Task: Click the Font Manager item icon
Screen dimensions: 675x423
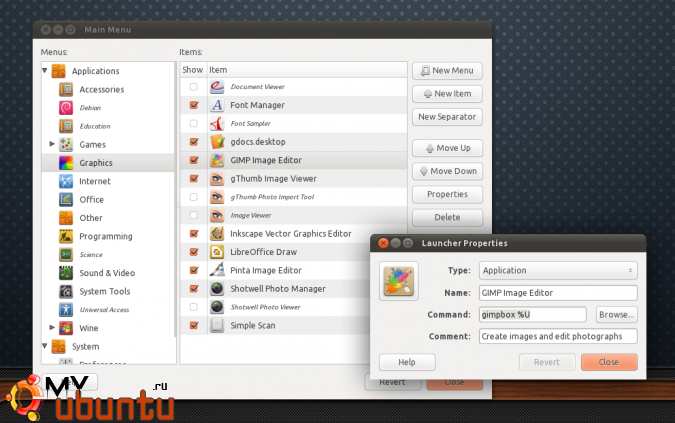Action: [217, 105]
